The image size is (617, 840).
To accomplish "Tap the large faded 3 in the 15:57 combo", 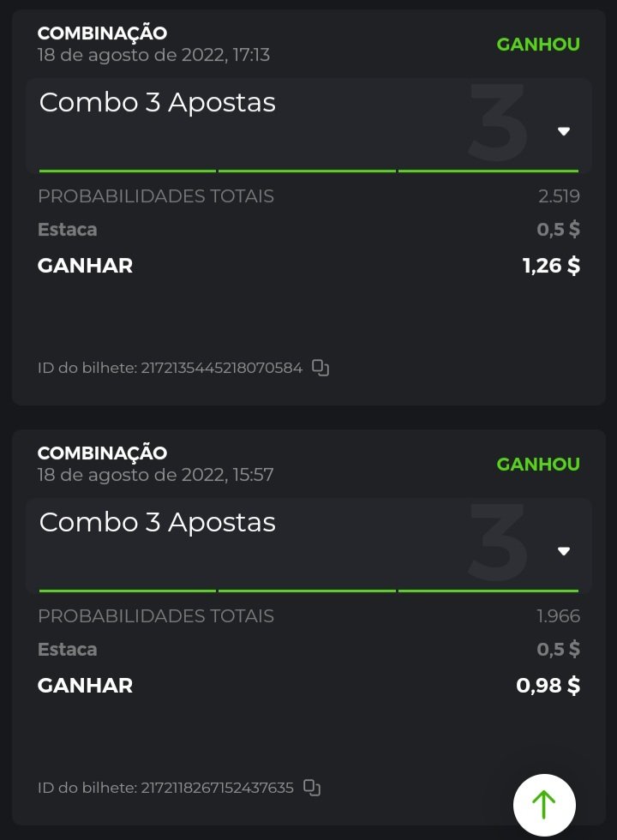I will 497,544.
